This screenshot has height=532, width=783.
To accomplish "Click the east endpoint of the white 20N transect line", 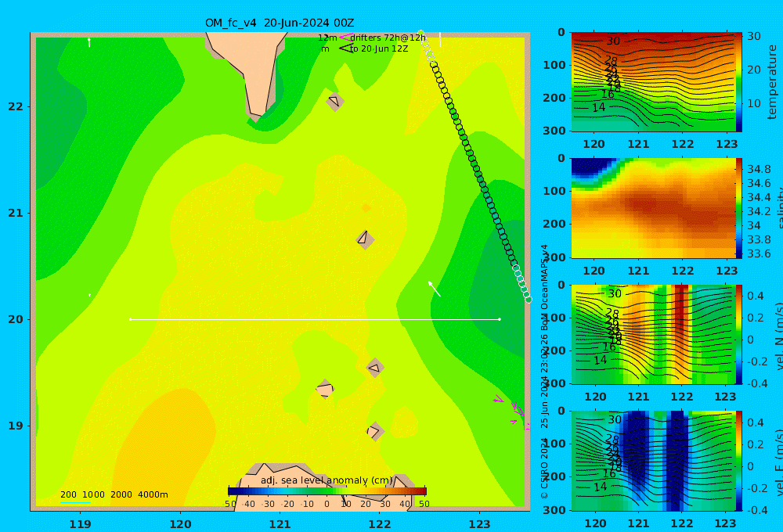I will 500,319.
